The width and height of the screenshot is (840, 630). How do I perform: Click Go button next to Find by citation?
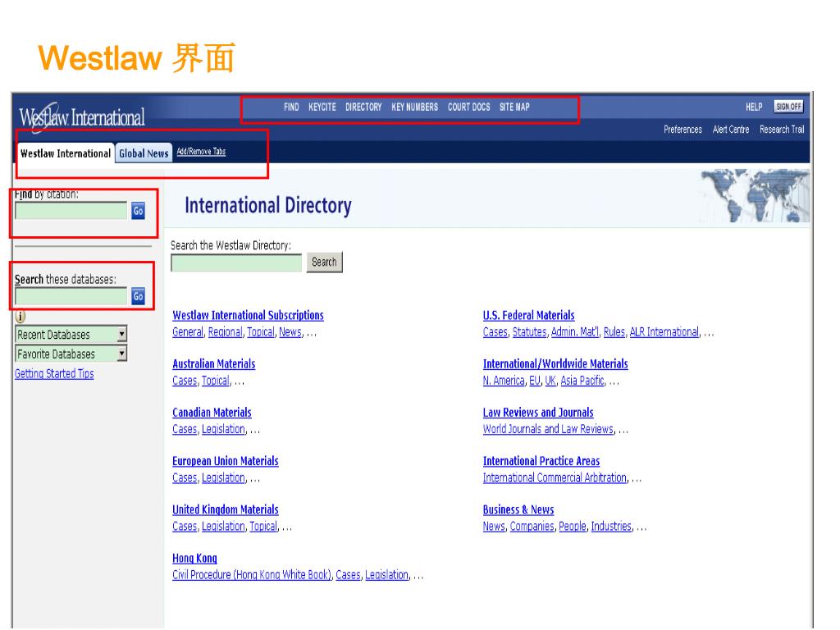(x=138, y=211)
